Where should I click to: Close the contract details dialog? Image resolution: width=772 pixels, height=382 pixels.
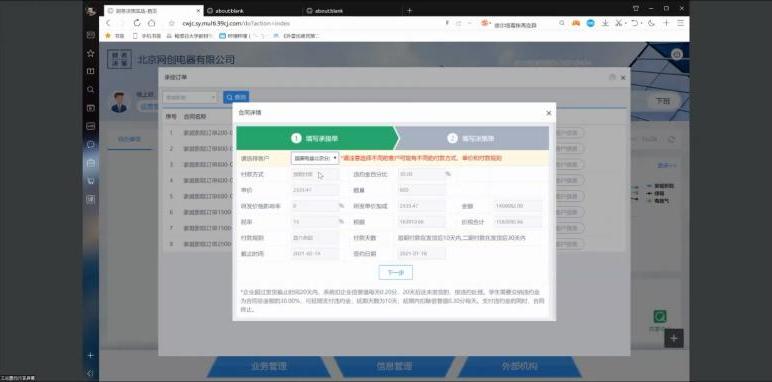click(549, 113)
